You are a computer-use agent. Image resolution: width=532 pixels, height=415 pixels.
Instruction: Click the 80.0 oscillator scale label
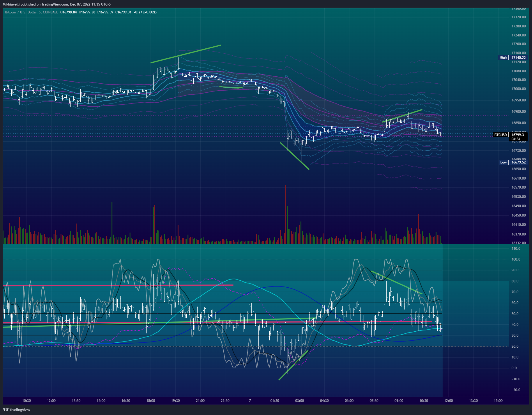[515, 281]
